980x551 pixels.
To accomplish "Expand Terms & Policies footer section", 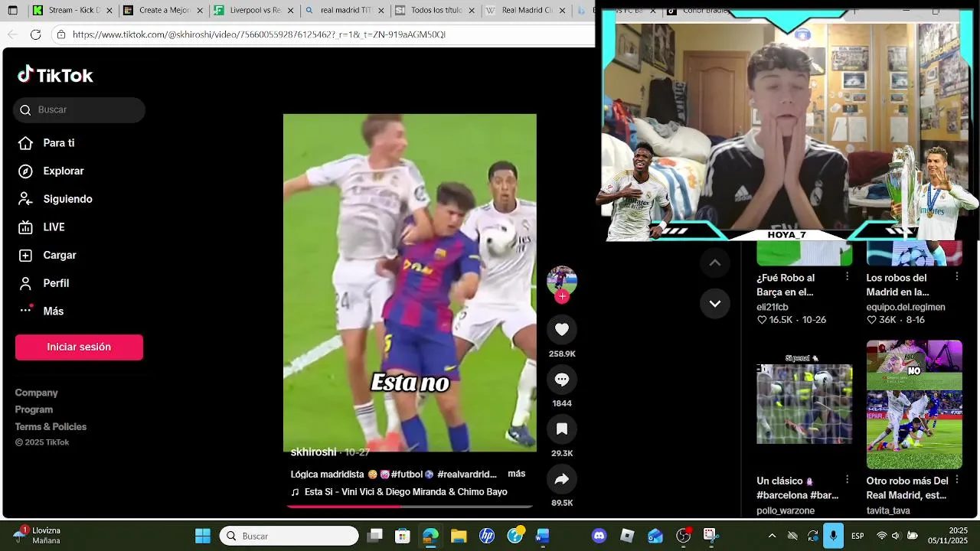I will click(51, 426).
